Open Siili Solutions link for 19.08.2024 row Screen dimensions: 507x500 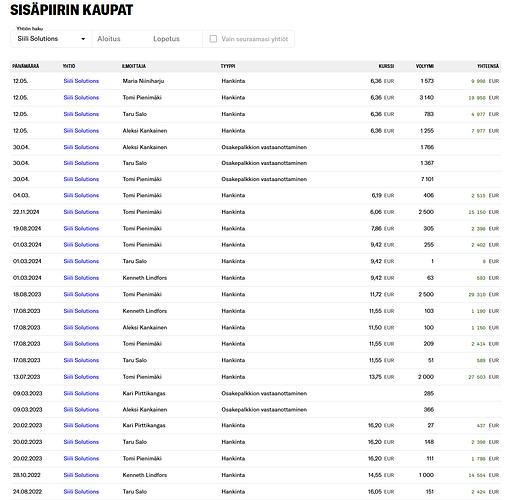click(x=81, y=229)
